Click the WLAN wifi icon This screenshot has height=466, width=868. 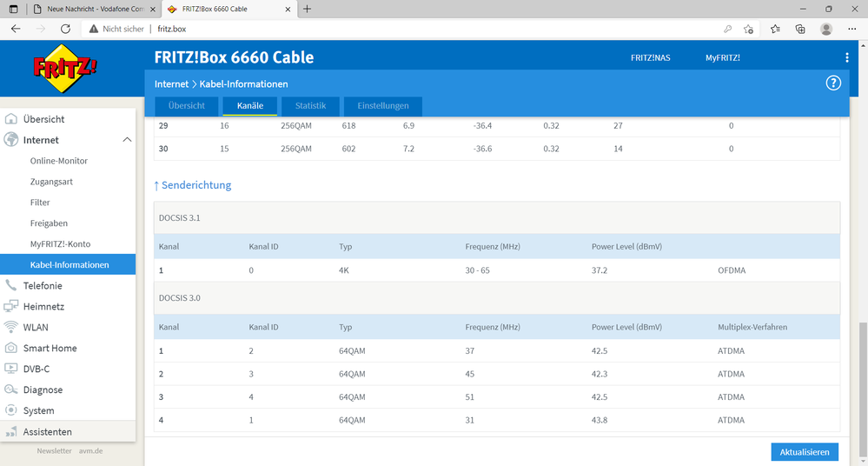(x=11, y=327)
